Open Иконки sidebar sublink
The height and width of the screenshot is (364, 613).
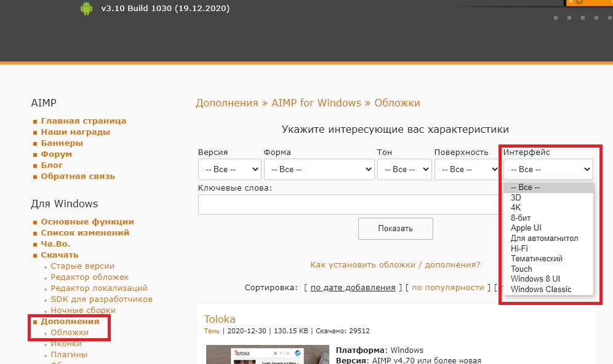coord(66,343)
